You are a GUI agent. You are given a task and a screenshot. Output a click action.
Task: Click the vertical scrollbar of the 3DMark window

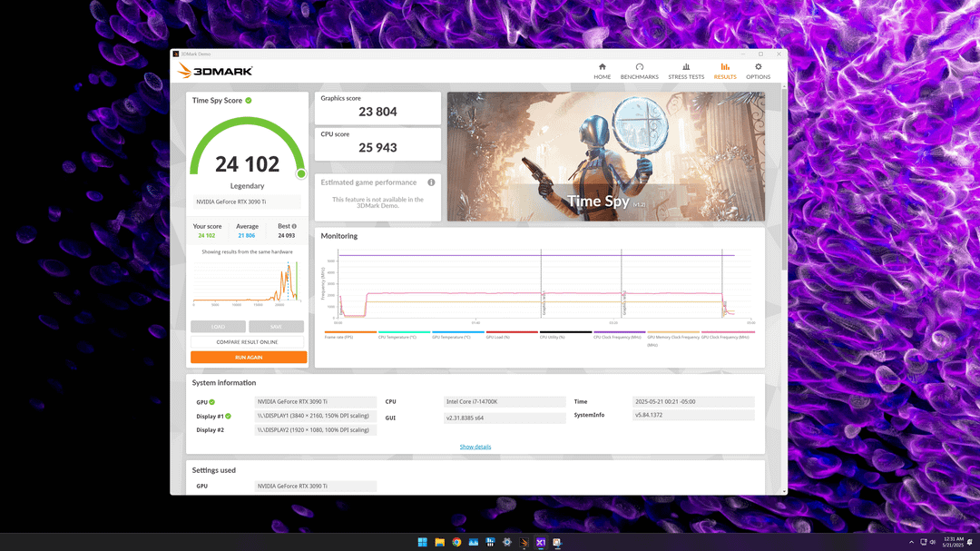click(x=784, y=182)
